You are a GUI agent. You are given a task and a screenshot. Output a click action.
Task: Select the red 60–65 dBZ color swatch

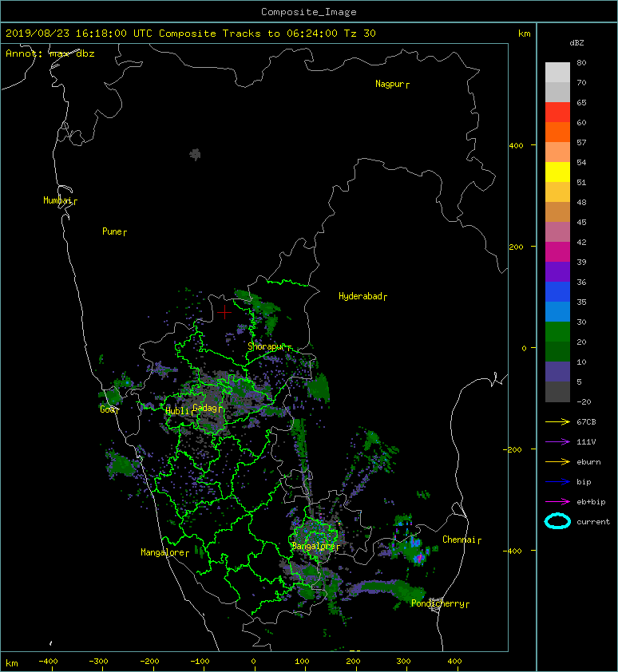tap(557, 113)
